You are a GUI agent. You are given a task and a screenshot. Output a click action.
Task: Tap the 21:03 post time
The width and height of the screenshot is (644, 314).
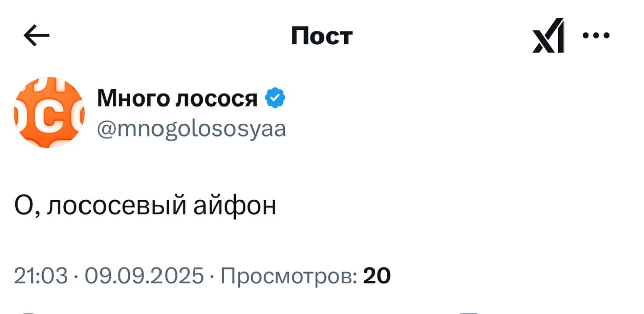40,276
